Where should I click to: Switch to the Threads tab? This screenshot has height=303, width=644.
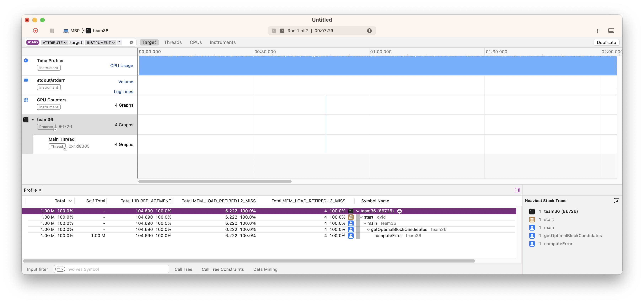point(173,42)
